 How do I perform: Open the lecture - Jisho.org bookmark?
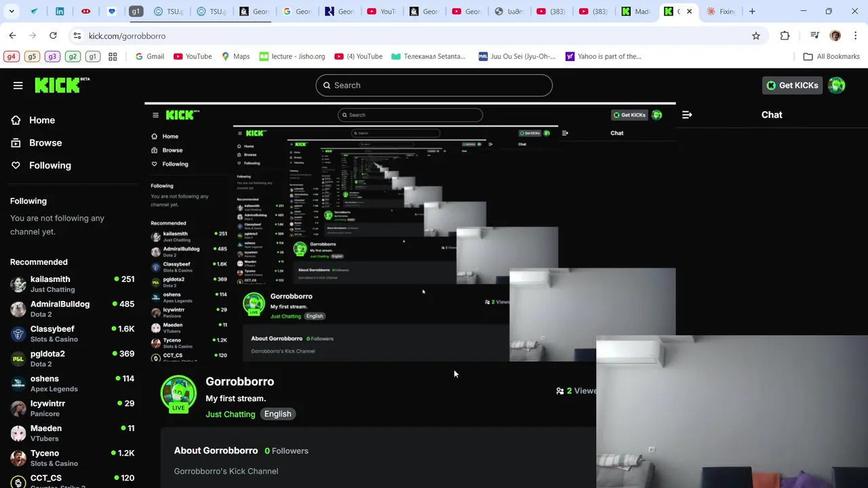292,56
